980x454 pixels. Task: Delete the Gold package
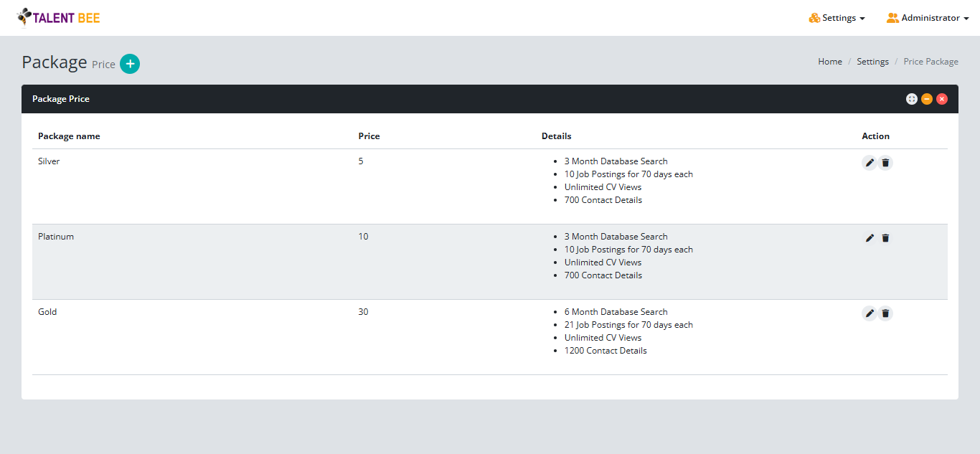pos(885,313)
